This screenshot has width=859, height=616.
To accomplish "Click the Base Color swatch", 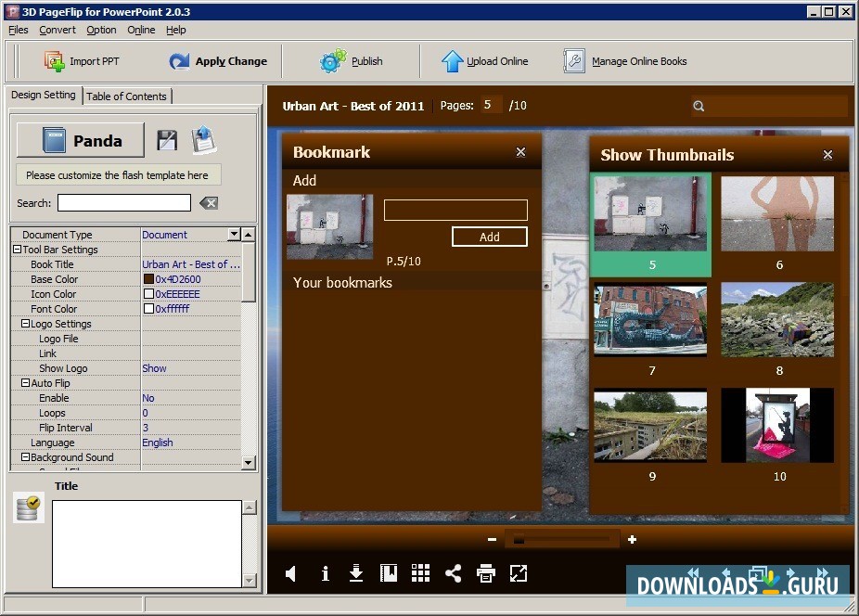I will point(148,279).
